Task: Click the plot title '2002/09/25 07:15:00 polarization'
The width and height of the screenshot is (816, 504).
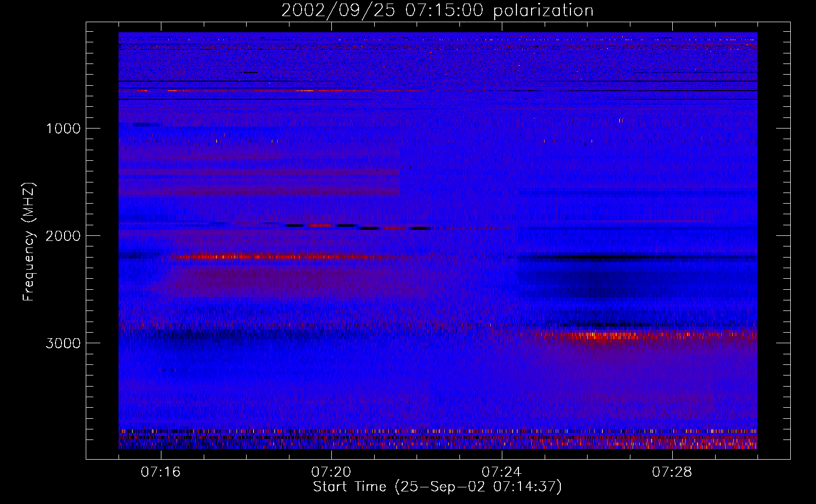Action: (437, 11)
